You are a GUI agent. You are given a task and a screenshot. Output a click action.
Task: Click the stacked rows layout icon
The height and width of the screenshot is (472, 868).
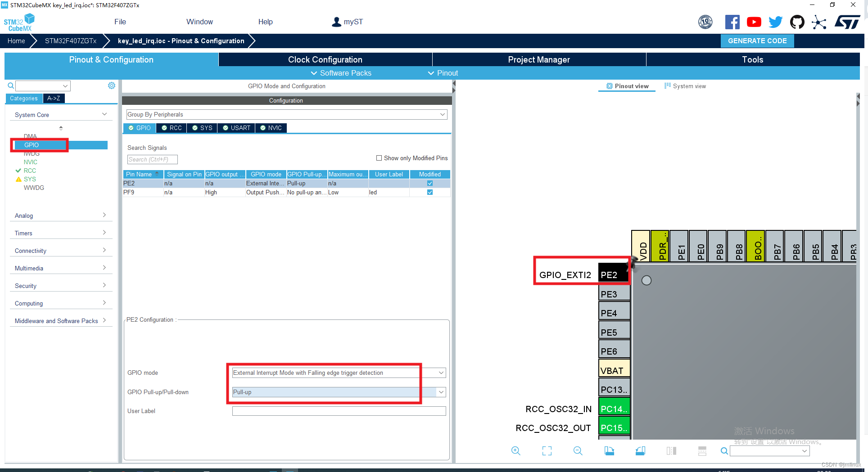coord(702,451)
